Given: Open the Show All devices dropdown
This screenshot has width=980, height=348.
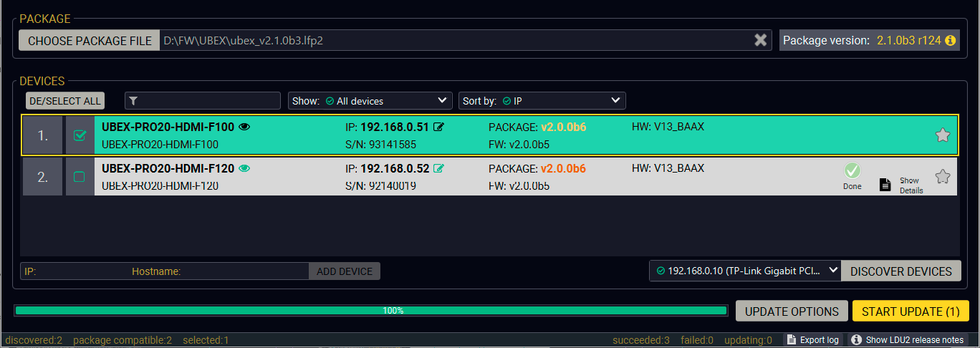Looking at the screenshot, I should click(370, 101).
